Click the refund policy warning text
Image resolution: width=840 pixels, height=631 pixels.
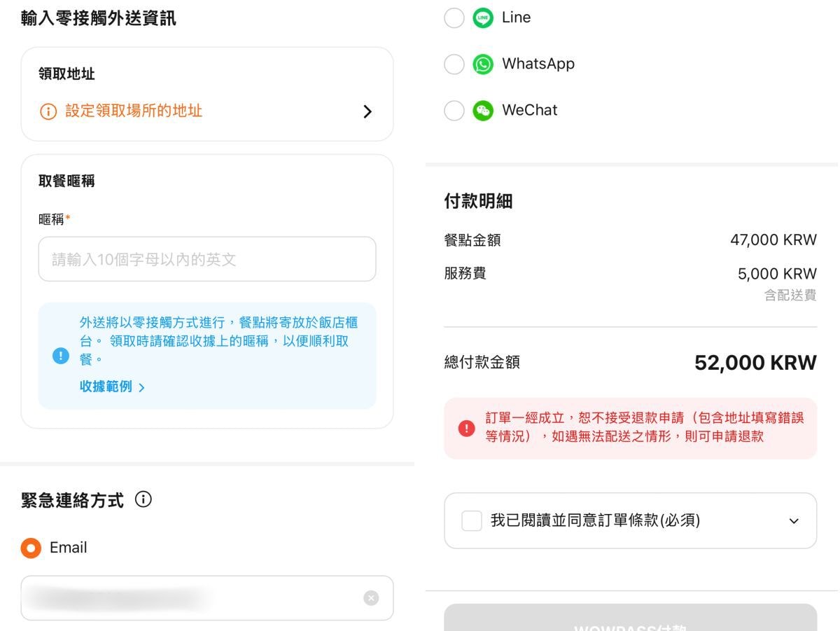pyautogui.click(x=645, y=427)
